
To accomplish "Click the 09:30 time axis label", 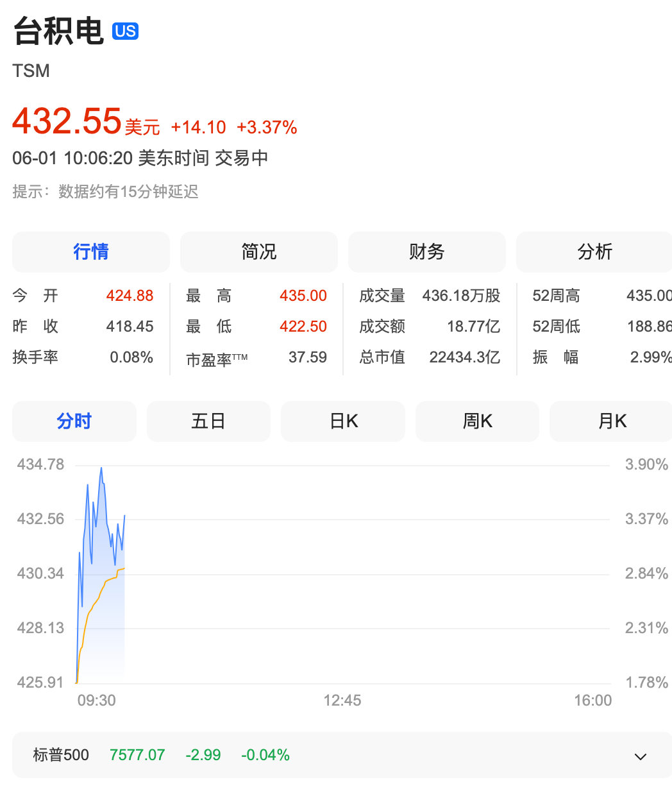I will (x=97, y=700).
